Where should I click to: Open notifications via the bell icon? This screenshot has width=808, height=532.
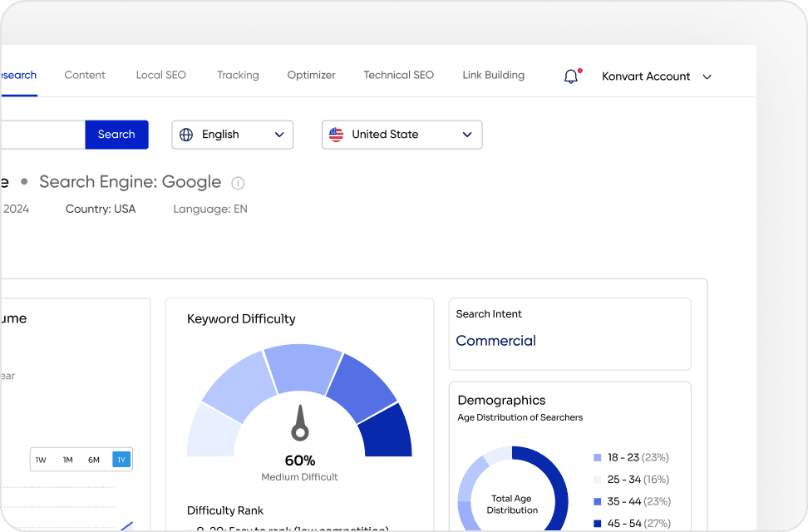(x=571, y=76)
